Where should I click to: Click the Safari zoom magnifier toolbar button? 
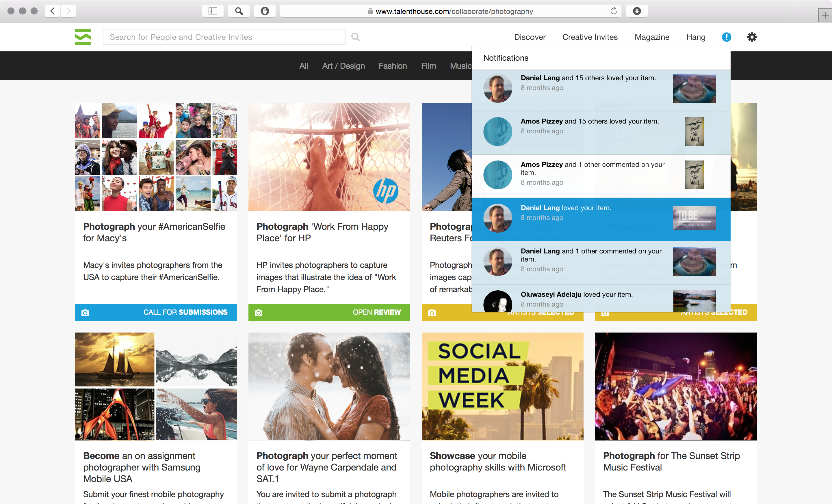click(239, 11)
